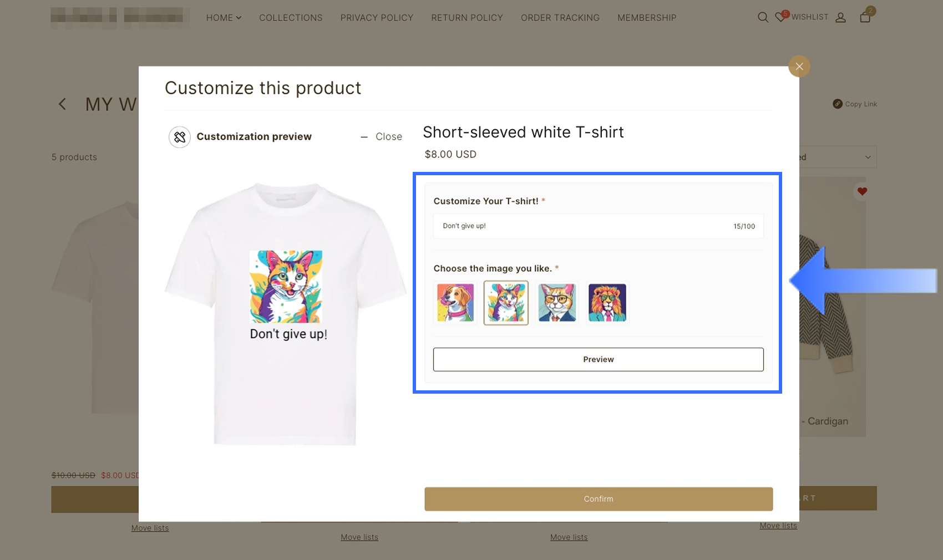This screenshot has height=560, width=943.
Task: Collapse the customization preview panel
Action: click(x=382, y=137)
